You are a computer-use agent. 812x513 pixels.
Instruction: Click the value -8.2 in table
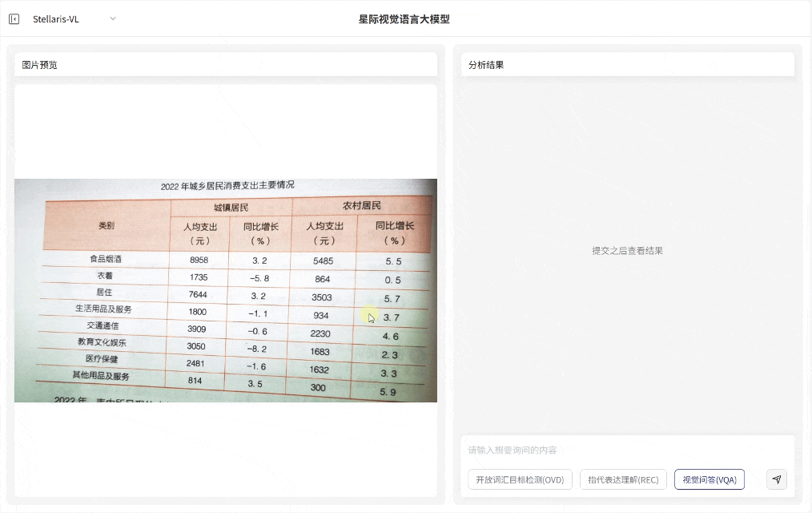pos(256,349)
